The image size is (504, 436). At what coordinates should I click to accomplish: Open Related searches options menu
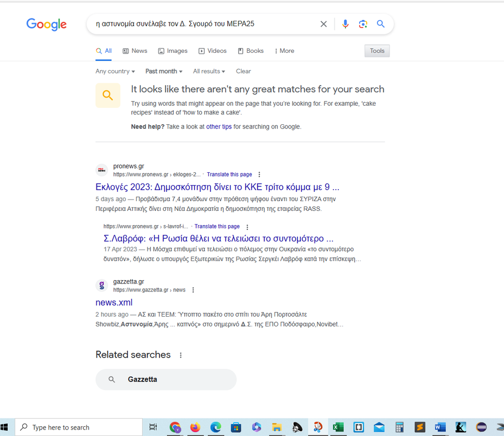point(181,355)
